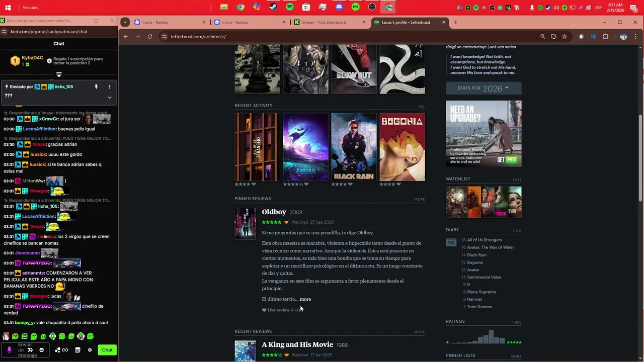Switch to the second Inicio - Roblox tab
This screenshot has width=644, height=362.
click(x=250, y=22)
